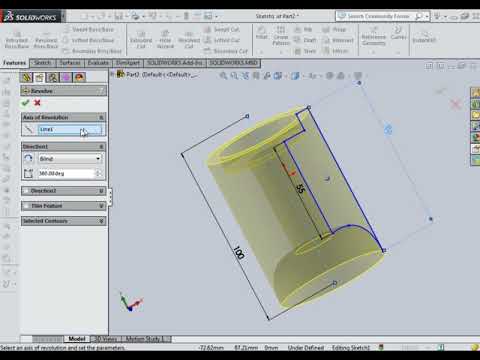The width and height of the screenshot is (480, 360).
Task: Click the Draft button
Action: point(305,40)
